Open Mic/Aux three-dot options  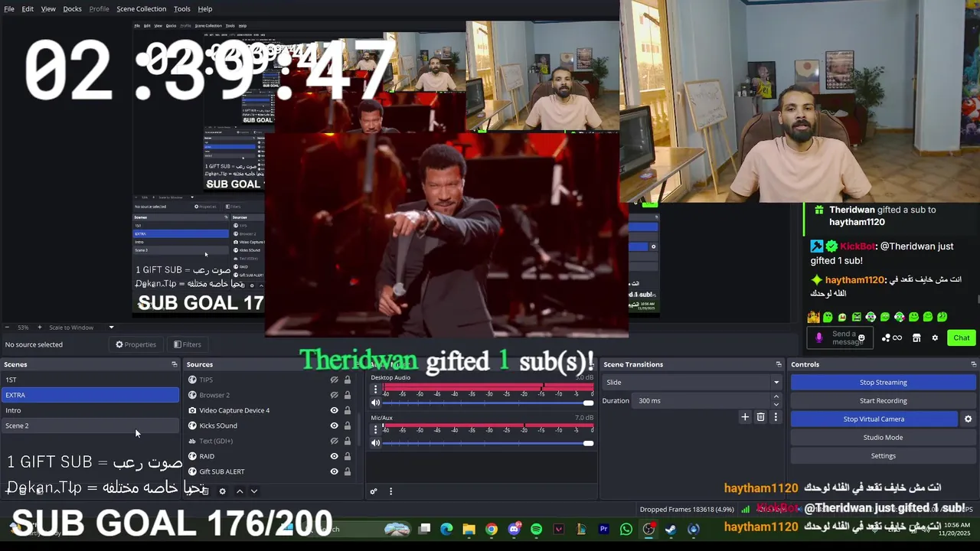coord(375,429)
